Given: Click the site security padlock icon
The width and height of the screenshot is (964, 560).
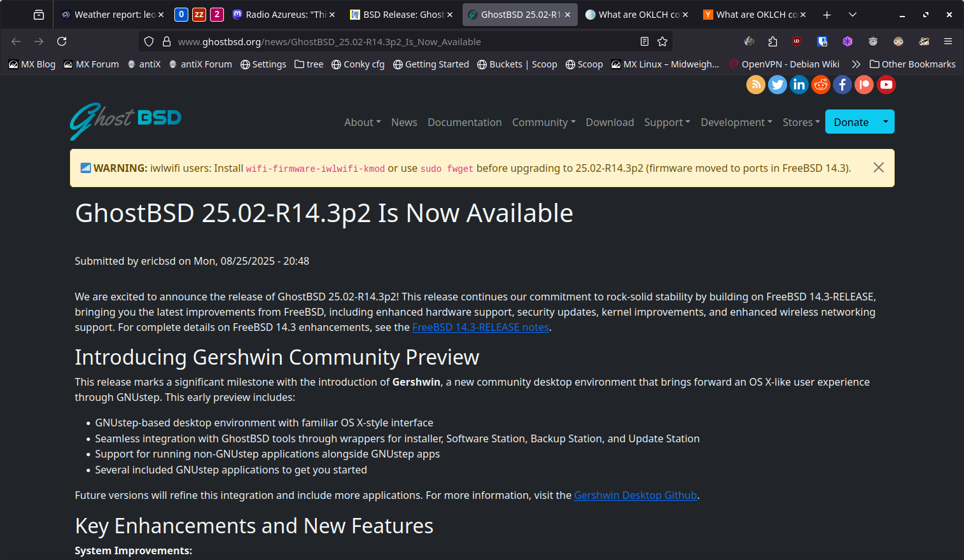Looking at the screenshot, I should tap(167, 41).
